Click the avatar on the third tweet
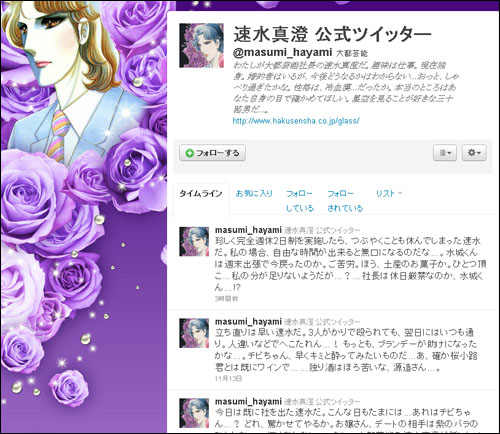The image size is (500, 434). [194, 413]
